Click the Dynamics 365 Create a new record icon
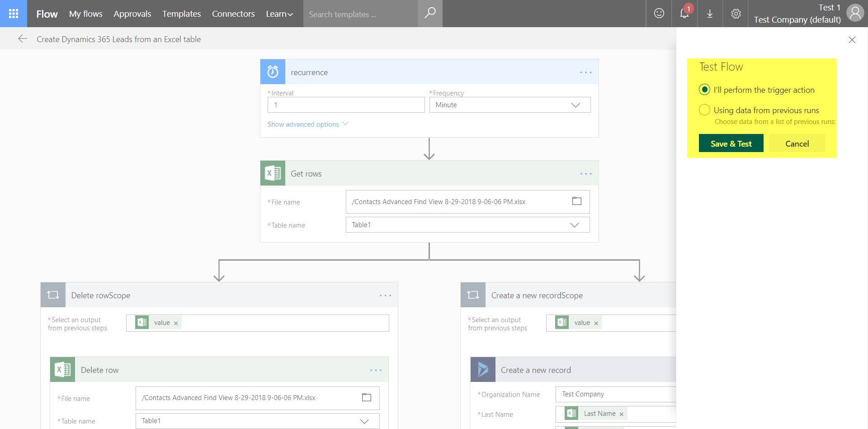 [x=483, y=369]
